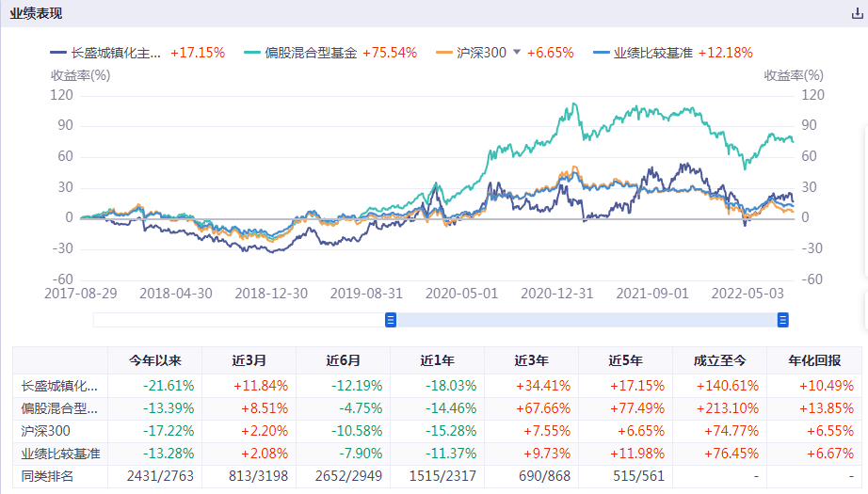Image resolution: width=868 pixels, height=494 pixels.
Task: Click the 年化回报 column header
Action: (813, 360)
